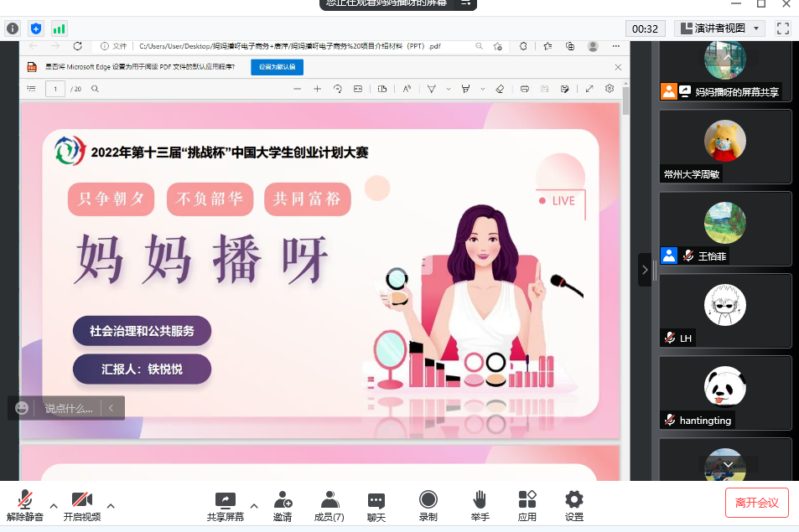Viewport: 799px width, 532px height.
Task: Expand share options arrow beside 共享屏幕
Action: pyautogui.click(x=252, y=505)
